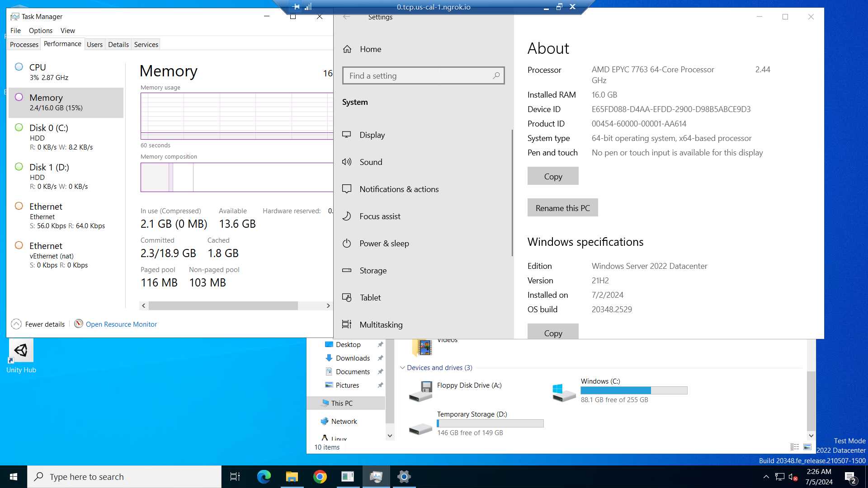This screenshot has height=488, width=868.
Task: Click the horizontal scrollbar in Task Manager
Action: (x=223, y=306)
